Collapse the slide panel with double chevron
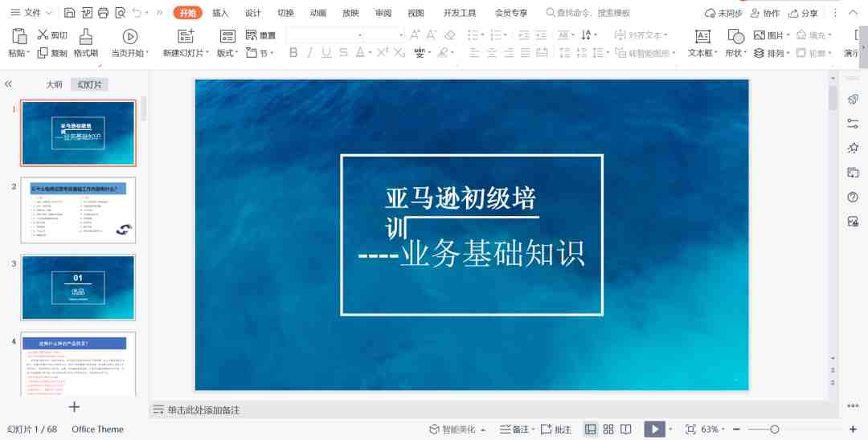The width and height of the screenshot is (868, 440). coord(8,84)
